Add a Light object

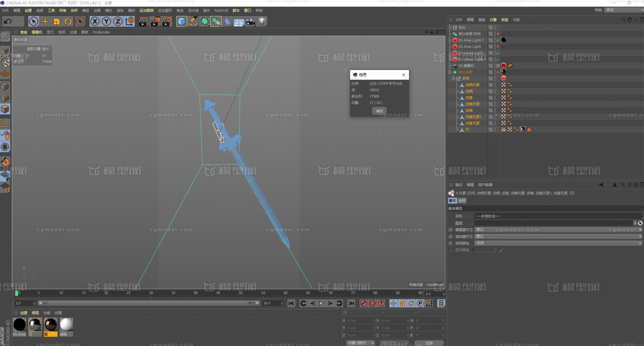(262, 21)
